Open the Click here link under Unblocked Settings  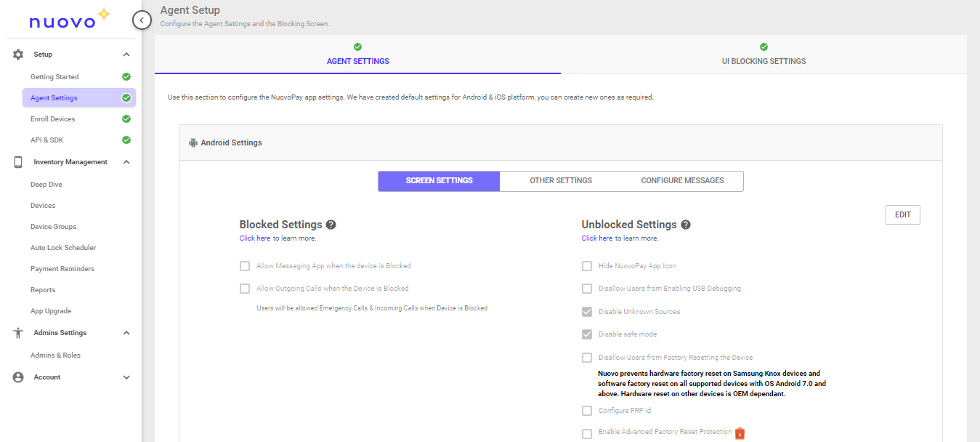(596, 238)
